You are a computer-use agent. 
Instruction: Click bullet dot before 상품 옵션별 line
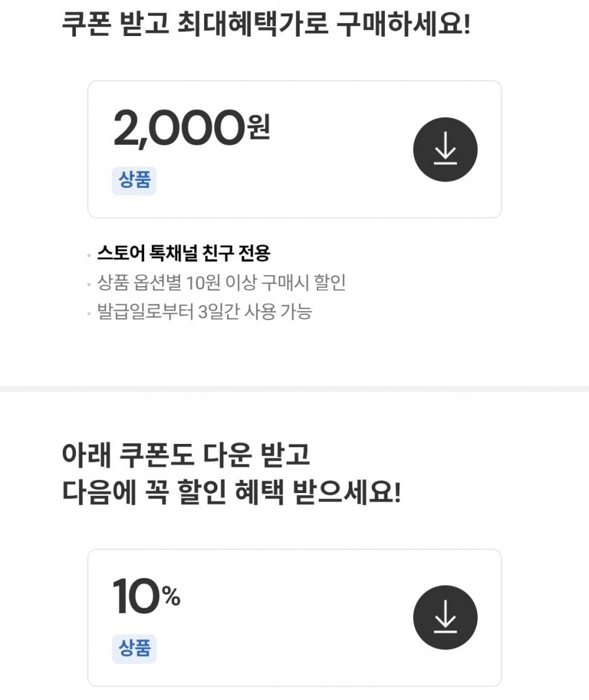tap(89, 285)
